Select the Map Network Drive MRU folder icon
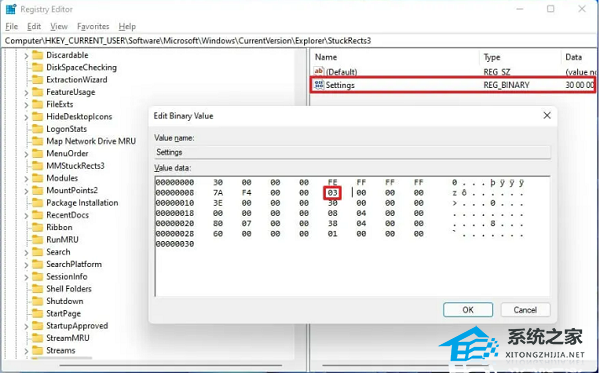 38,141
